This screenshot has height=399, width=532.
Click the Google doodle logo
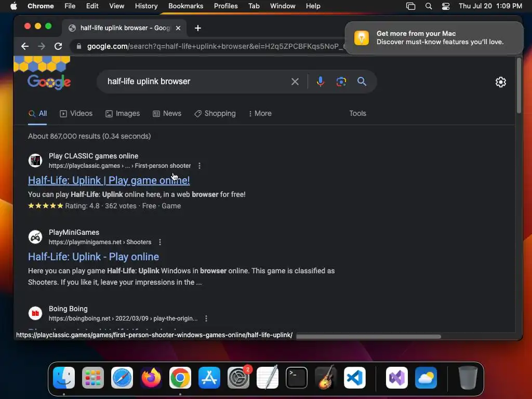click(x=49, y=82)
